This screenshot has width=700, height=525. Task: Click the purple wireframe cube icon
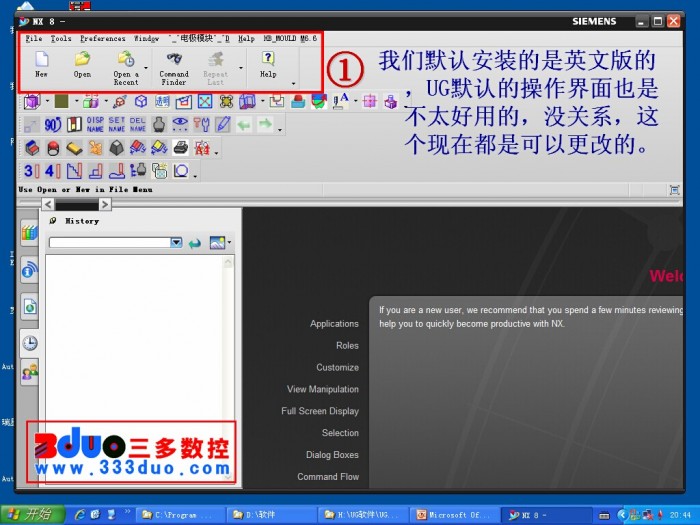(x=32, y=102)
